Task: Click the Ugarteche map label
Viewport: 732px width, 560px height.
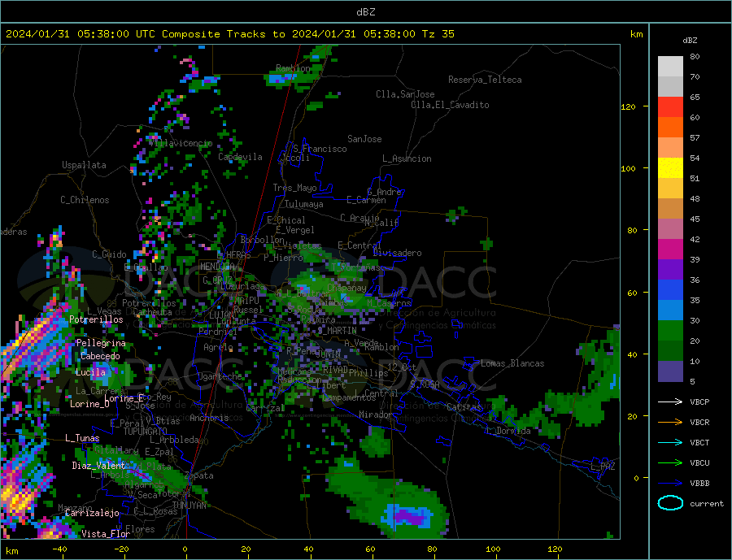Action: [x=220, y=376]
